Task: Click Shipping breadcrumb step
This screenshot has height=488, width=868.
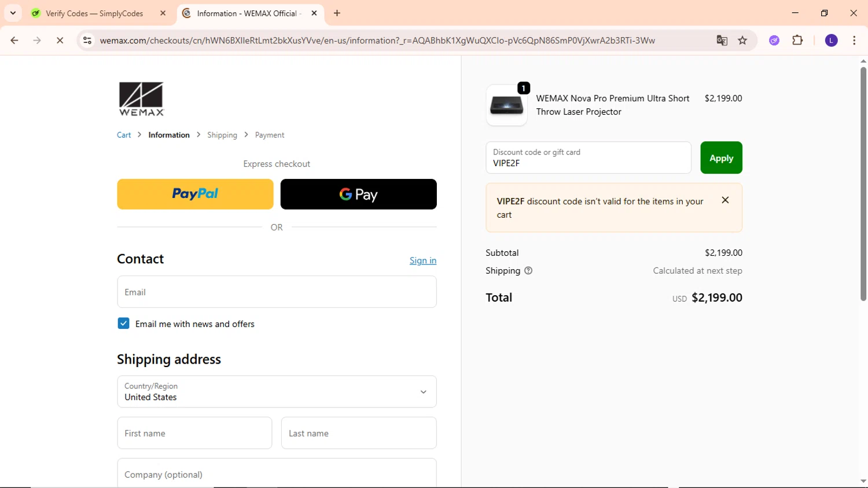Action: point(222,135)
